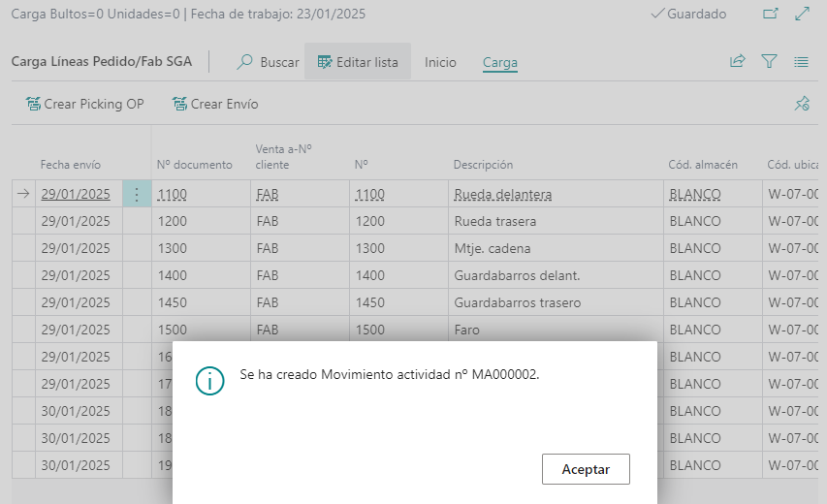Click the Share icon in toolbar

pos(738,62)
